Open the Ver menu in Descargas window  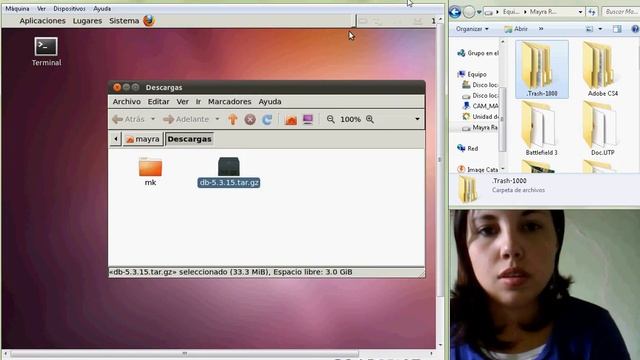[182, 102]
